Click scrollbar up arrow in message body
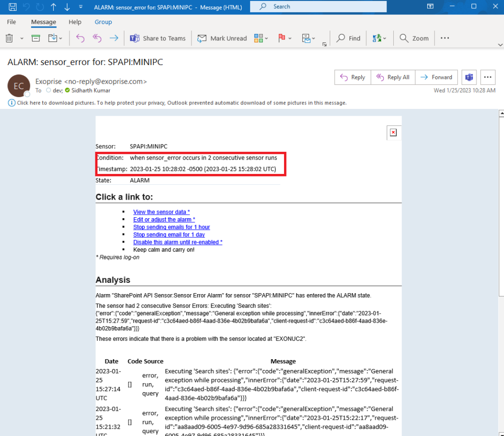Screen dimensions: 504x436 tap(502, 113)
